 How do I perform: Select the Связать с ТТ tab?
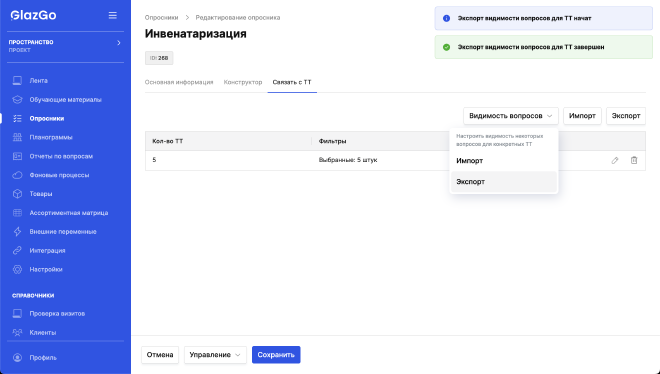click(x=292, y=82)
